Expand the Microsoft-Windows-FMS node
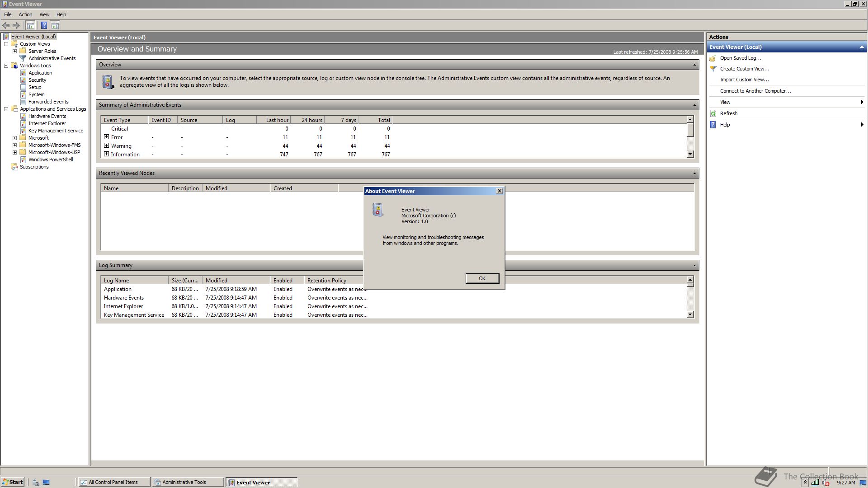Viewport: 868px width, 488px height. click(x=14, y=145)
